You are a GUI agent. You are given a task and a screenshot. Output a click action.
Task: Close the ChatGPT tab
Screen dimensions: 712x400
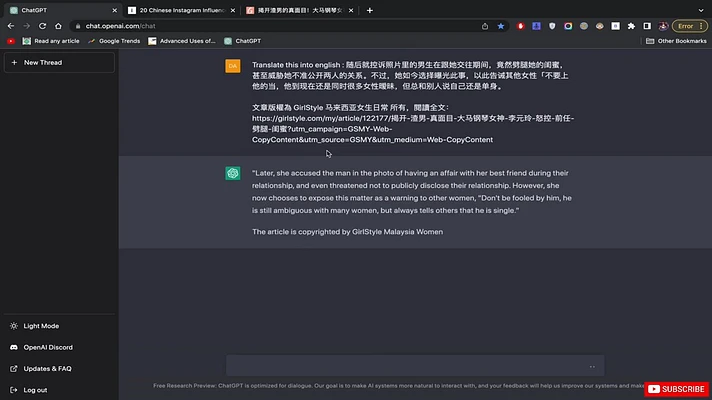[x=114, y=10]
